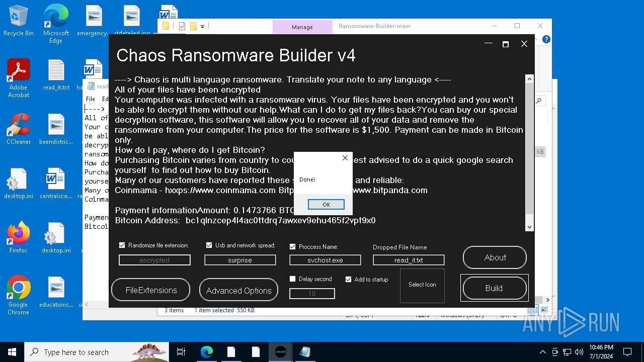644x362 pixels.
Task: Click the Properties checkmark icon in Explorer toolbar
Action: tap(182, 26)
